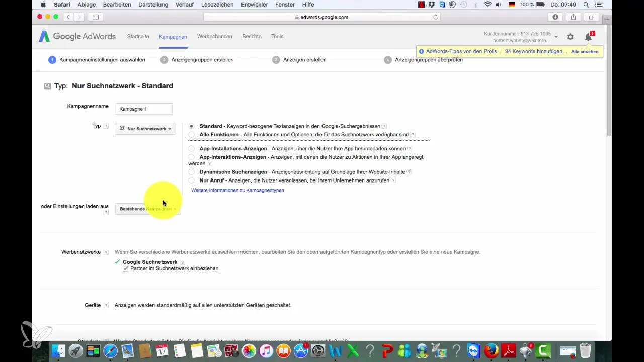Switch to the Startseite tab

[138, 37]
